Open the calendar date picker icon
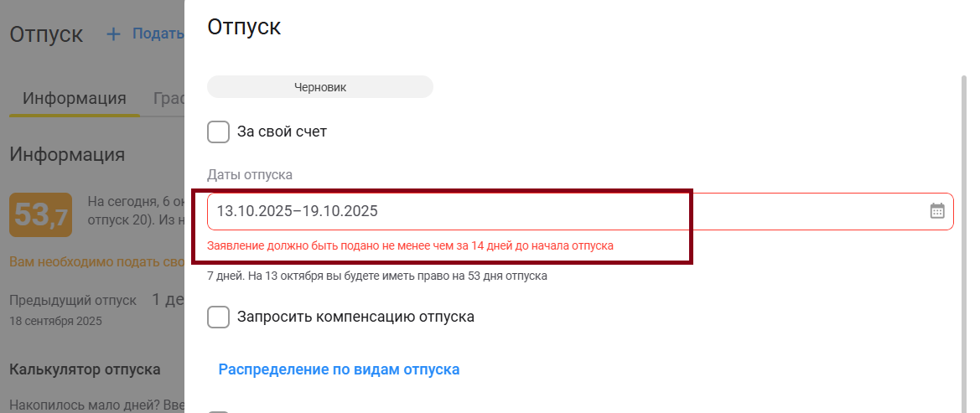Viewport: 980px width, 413px height. coord(937,211)
